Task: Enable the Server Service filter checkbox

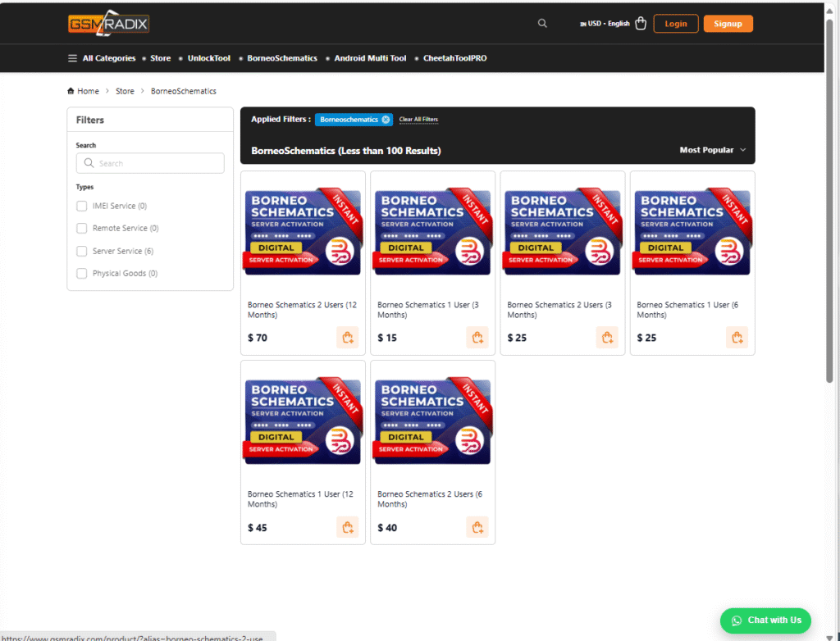Action: click(x=81, y=251)
